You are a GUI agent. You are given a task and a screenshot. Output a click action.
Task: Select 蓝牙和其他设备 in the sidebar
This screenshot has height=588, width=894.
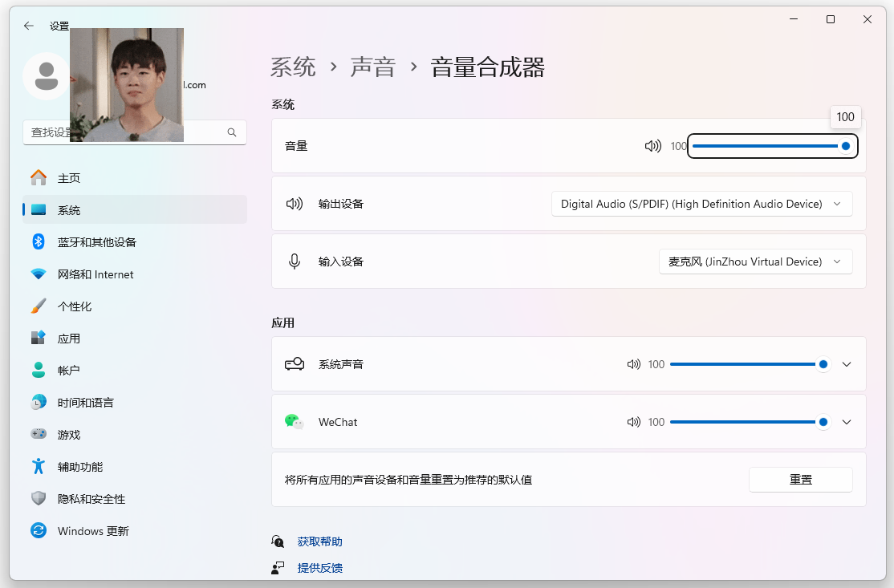(135, 241)
